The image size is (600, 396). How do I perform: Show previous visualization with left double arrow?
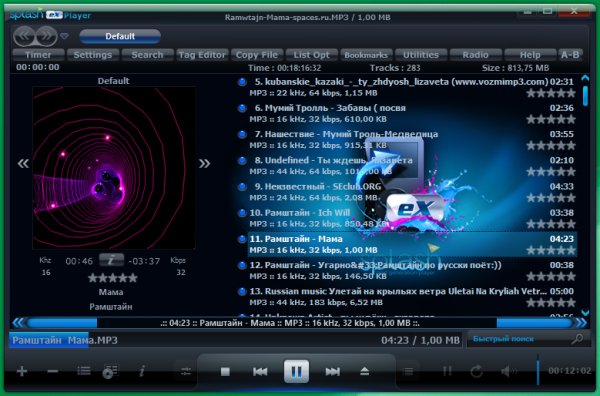pyautogui.click(x=23, y=164)
